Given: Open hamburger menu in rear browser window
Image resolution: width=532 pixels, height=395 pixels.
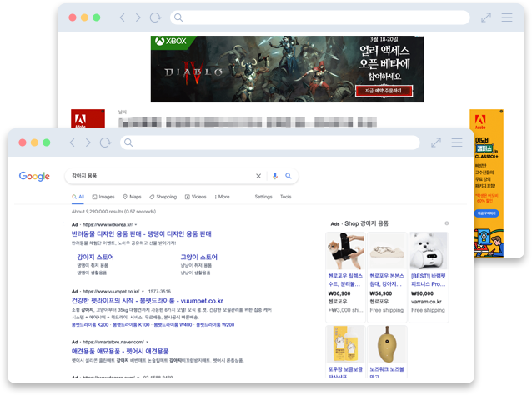Looking at the screenshot, I should tap(507, 17).
